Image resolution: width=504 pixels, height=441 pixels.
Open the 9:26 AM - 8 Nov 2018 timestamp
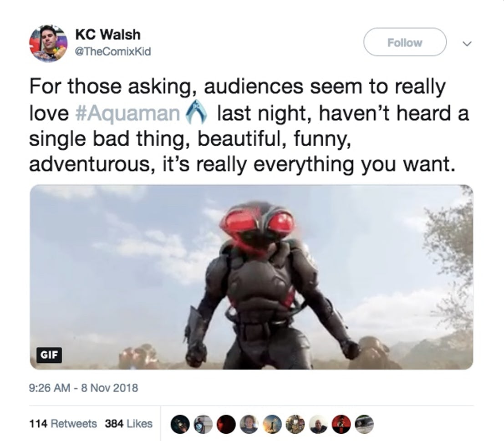tap(84, 388)
